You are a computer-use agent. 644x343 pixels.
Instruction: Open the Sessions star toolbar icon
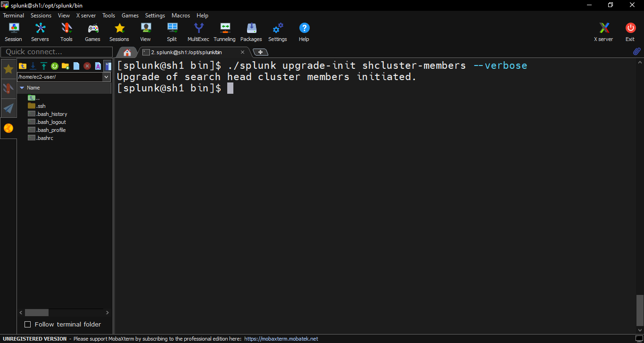click(x=119, y=32)
